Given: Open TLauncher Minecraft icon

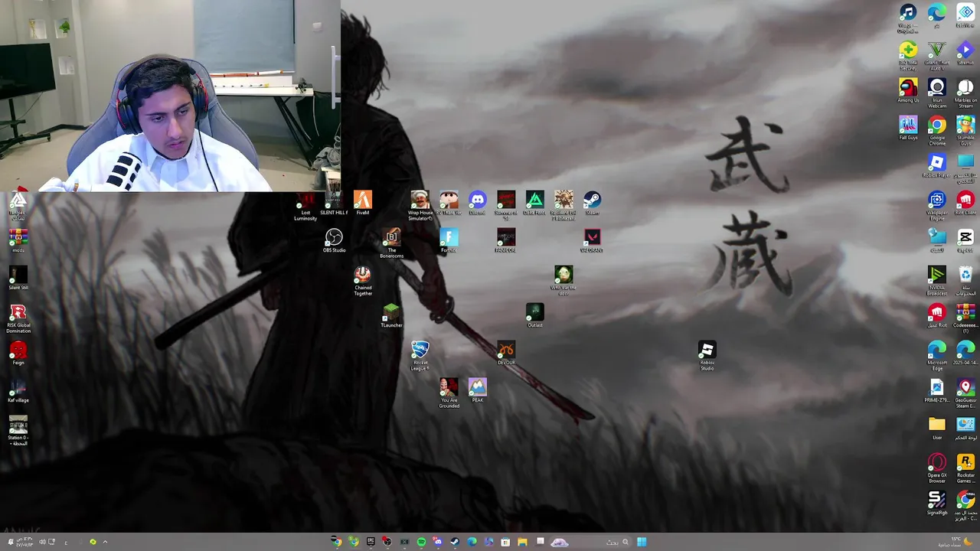Looking at the screenshot, I should (391, 315).
